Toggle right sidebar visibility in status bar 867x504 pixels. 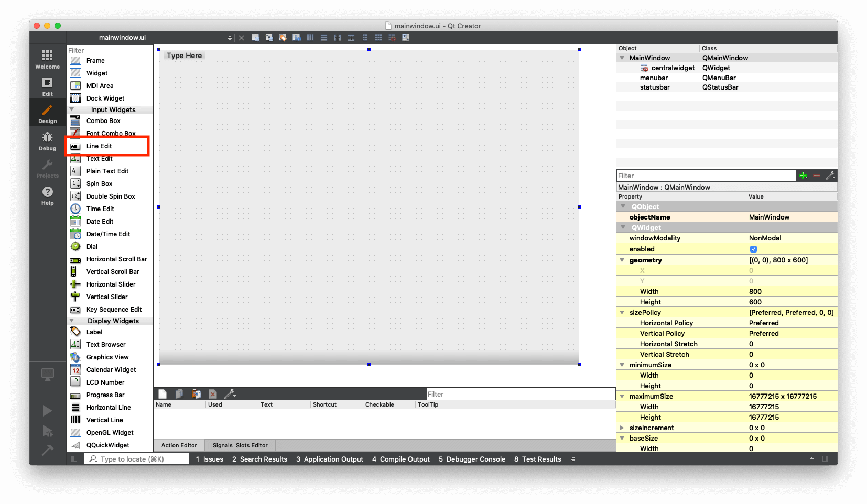pos(825,459)
